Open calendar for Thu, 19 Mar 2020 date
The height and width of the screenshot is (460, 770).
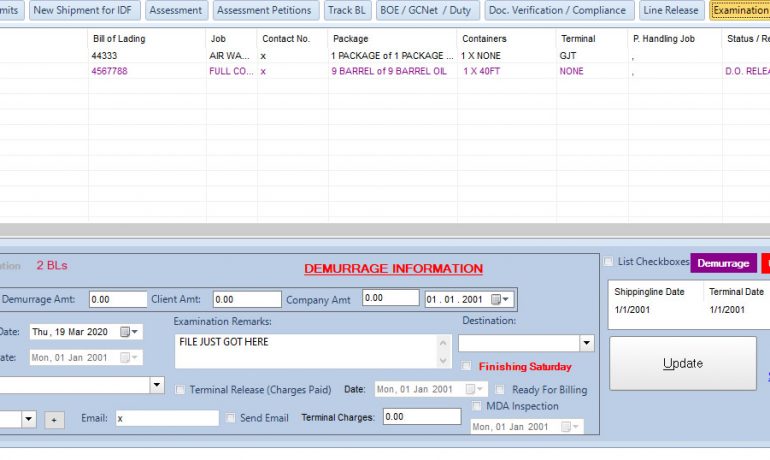point(129,332)
